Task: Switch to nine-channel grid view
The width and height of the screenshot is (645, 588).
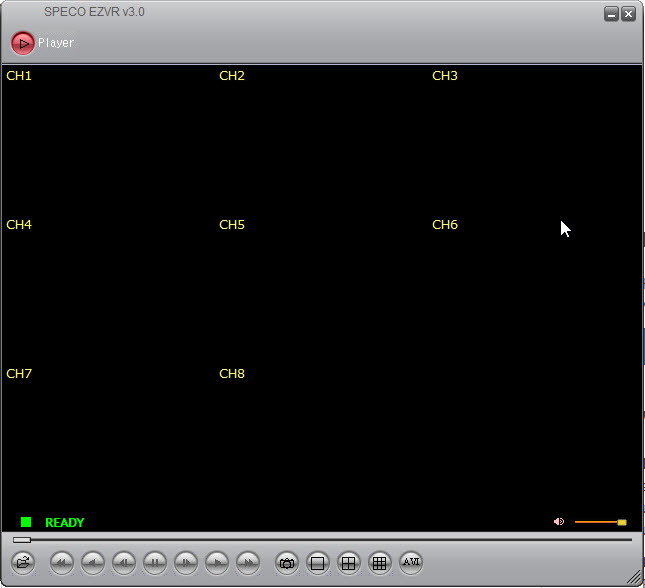Action: coord(380,563)
